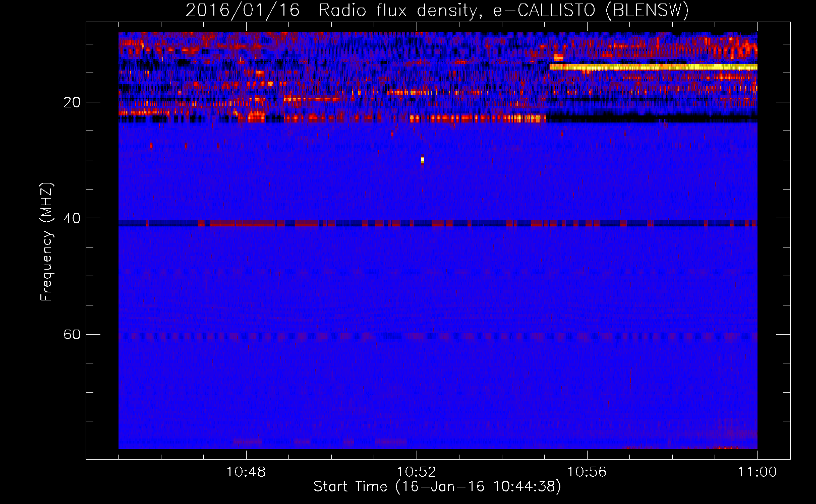Click the 10:48 time tick label
The image size is (816, 504).
click(246, 472)
